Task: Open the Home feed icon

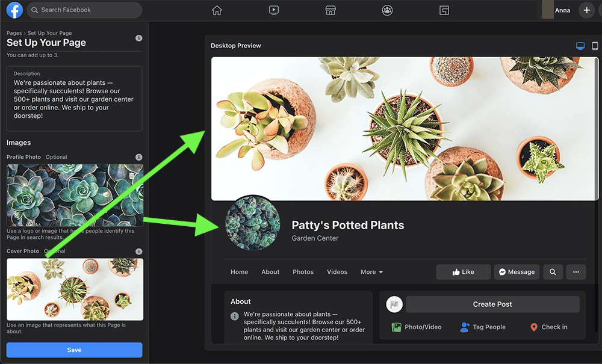Action: (x=217, y=10)
